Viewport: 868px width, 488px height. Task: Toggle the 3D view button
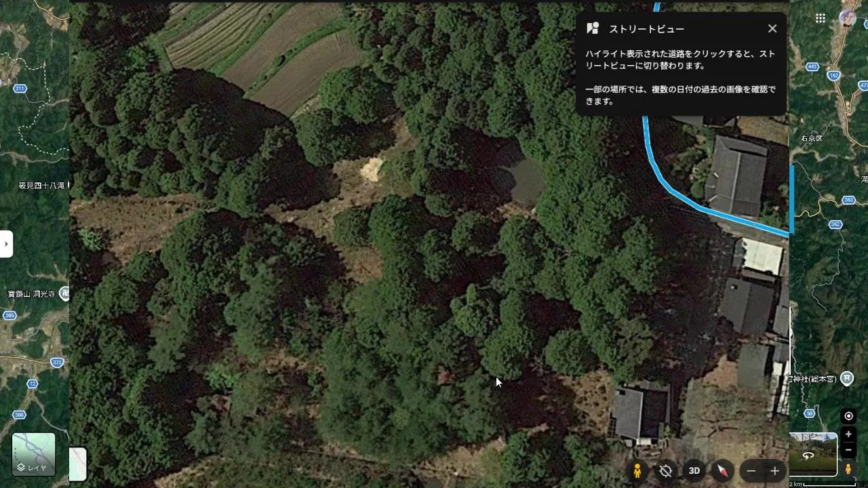(694, 470)
